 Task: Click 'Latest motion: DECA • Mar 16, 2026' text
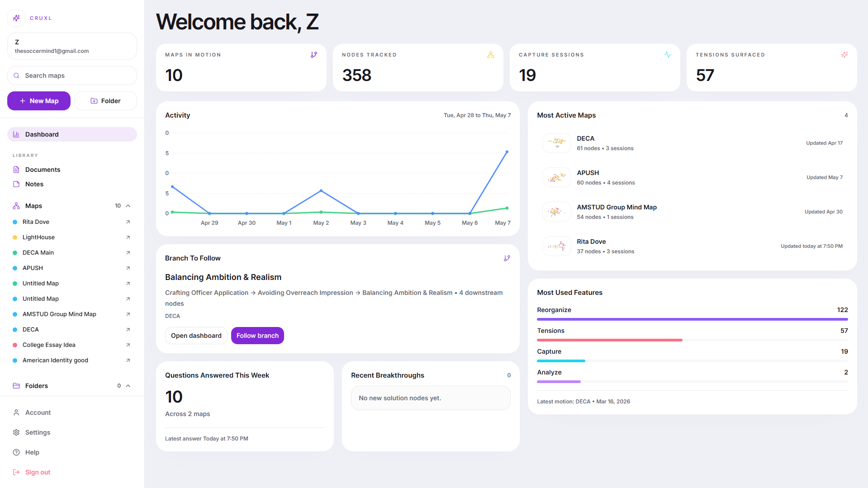tap(583, 402)
